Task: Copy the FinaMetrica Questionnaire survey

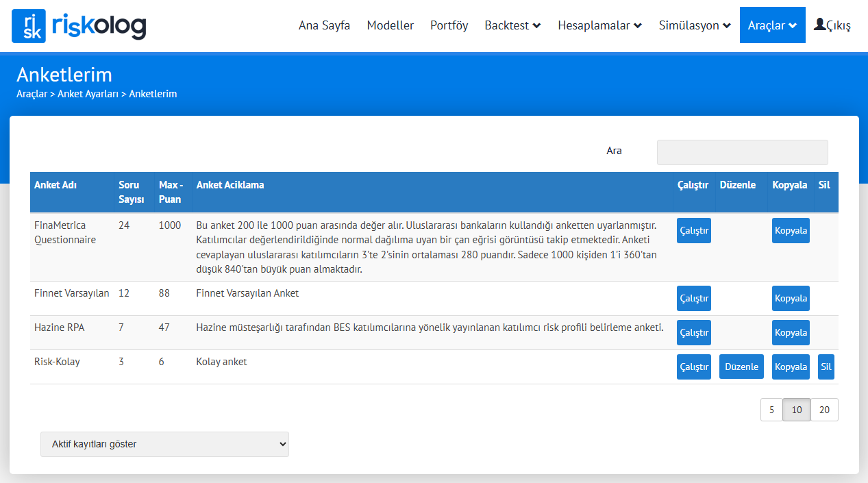Action: coord(791,230)
